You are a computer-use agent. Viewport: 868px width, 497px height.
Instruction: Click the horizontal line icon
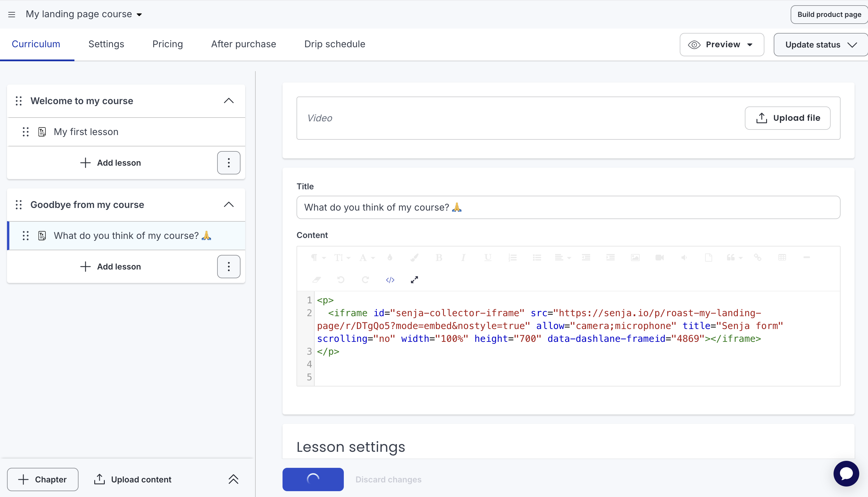tap(806, 258)
